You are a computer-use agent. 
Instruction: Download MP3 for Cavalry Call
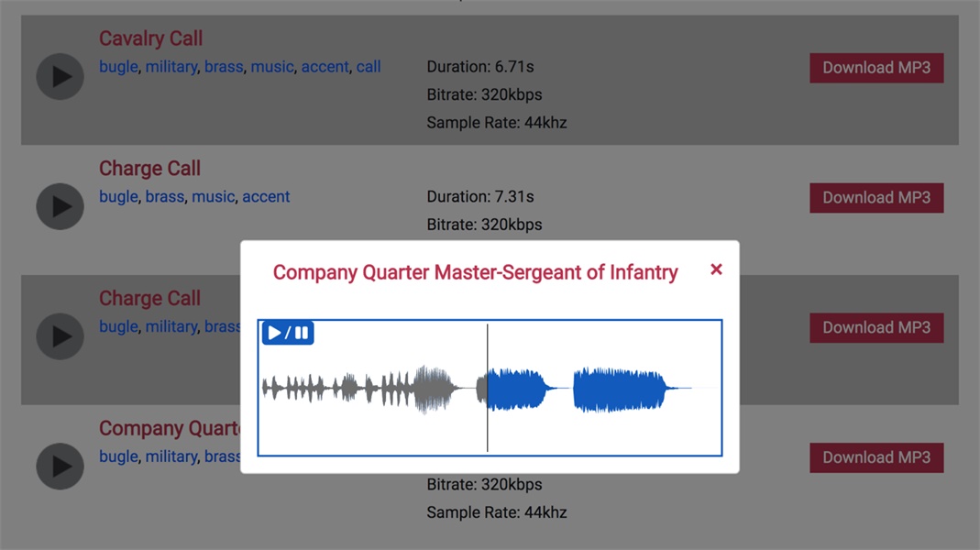click(x=875, y=68)
